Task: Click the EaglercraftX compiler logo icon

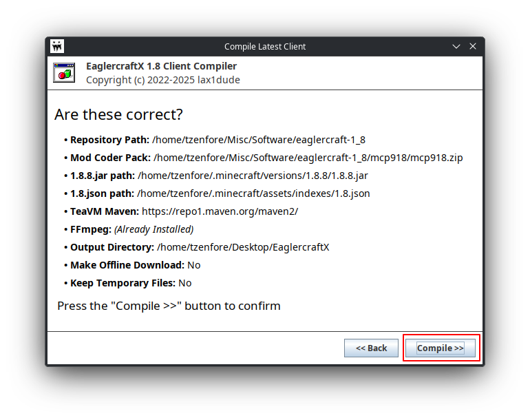Action: tap(64, 72)
